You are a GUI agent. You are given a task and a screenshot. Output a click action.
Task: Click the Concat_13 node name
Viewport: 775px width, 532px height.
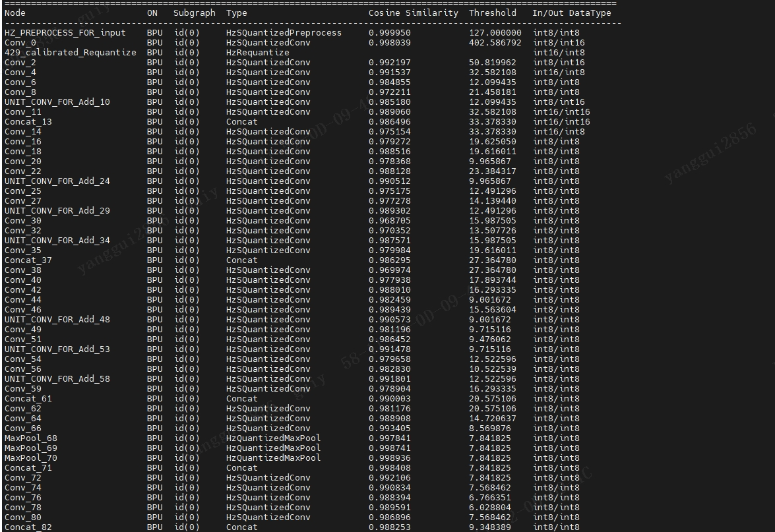coord(28,122)
